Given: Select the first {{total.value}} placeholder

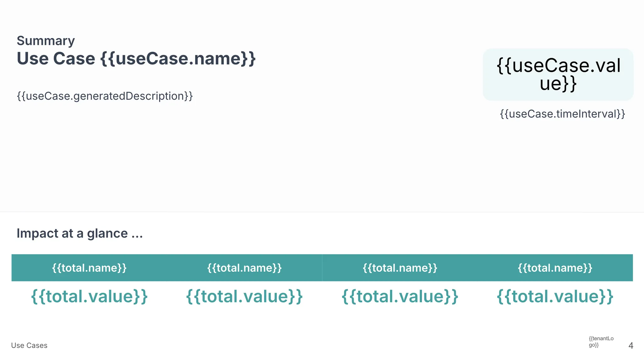Looking at the screenshot, I should [x=89, y=297].
